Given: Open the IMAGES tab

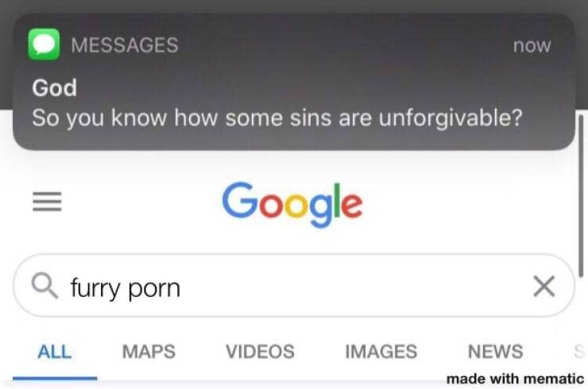Looking at the screenshot, I should tap(381, 352).
